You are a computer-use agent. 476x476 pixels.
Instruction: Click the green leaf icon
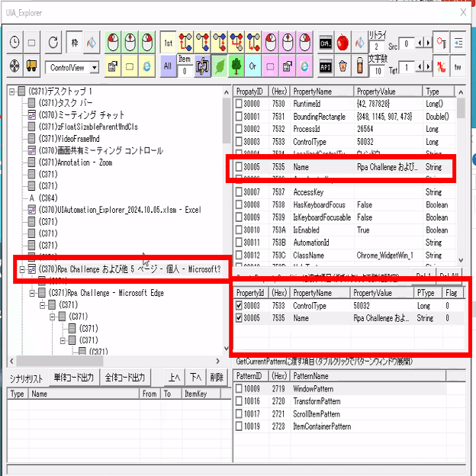click(x=220, y=66)
